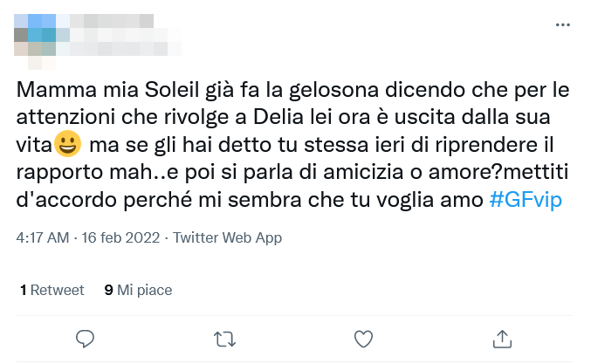591x364 pixels.
Task: View the 1 Retweet list
Action: pos(52,290)
